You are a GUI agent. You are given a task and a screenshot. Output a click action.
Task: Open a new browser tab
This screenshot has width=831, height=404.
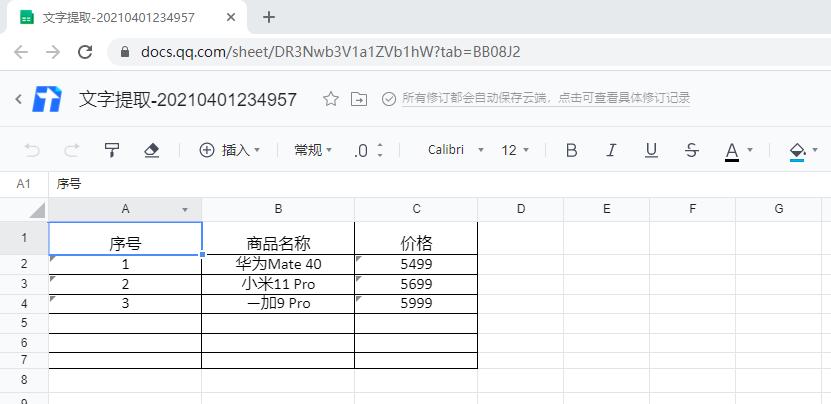269,17
